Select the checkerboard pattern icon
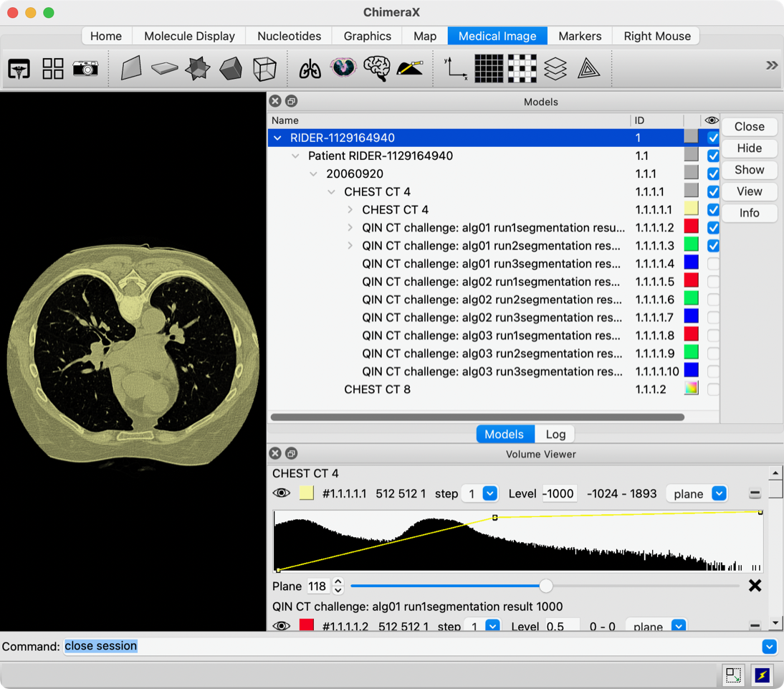The height and width of the screenshot is (689, 784). tap(522, 69)
